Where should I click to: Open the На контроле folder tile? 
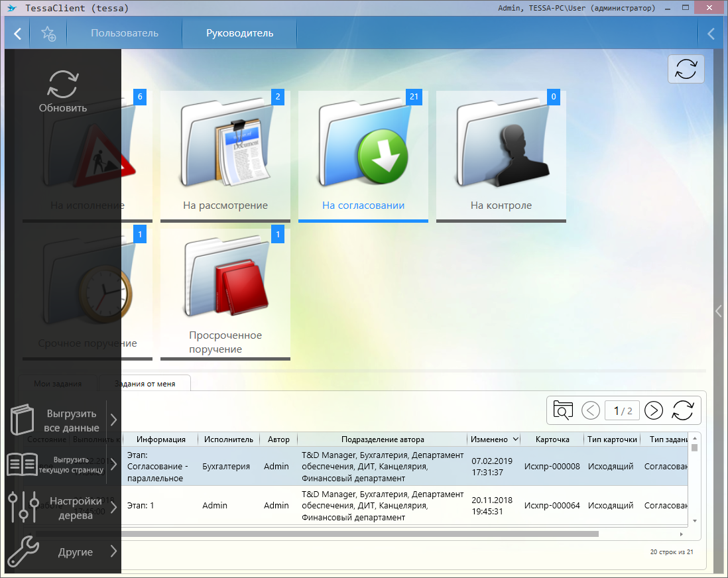click(x=501, y=156)
